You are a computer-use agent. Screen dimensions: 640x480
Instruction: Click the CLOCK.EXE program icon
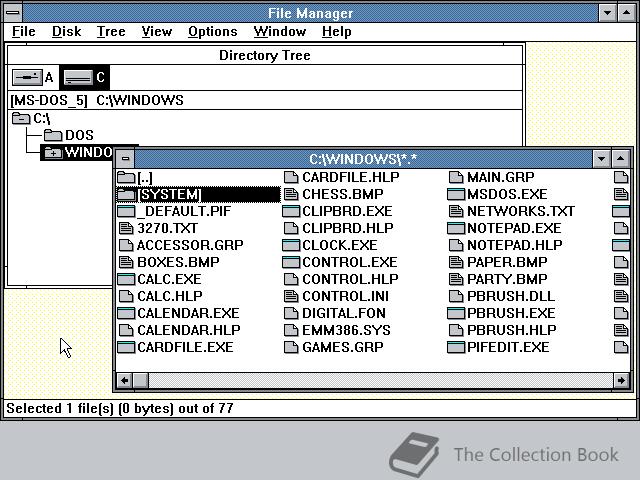coord(291,245)
